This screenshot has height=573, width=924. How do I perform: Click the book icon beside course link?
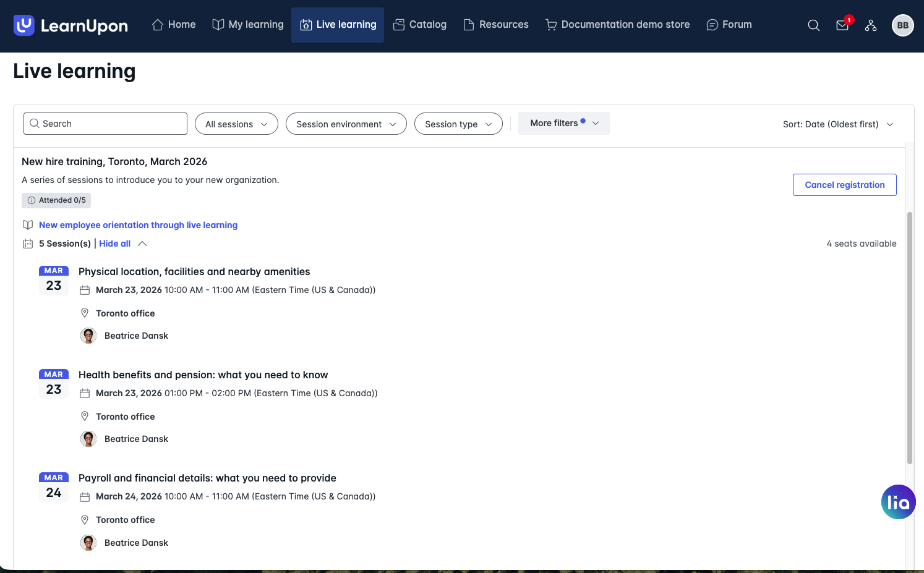pyautogui.click(x=28, y=225)
